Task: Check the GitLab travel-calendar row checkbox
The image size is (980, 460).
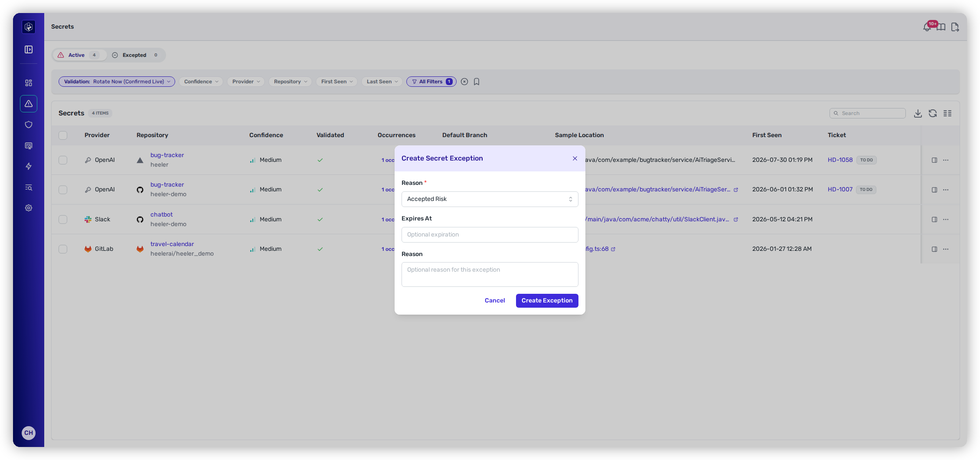Action: click(x=63, y=249)
